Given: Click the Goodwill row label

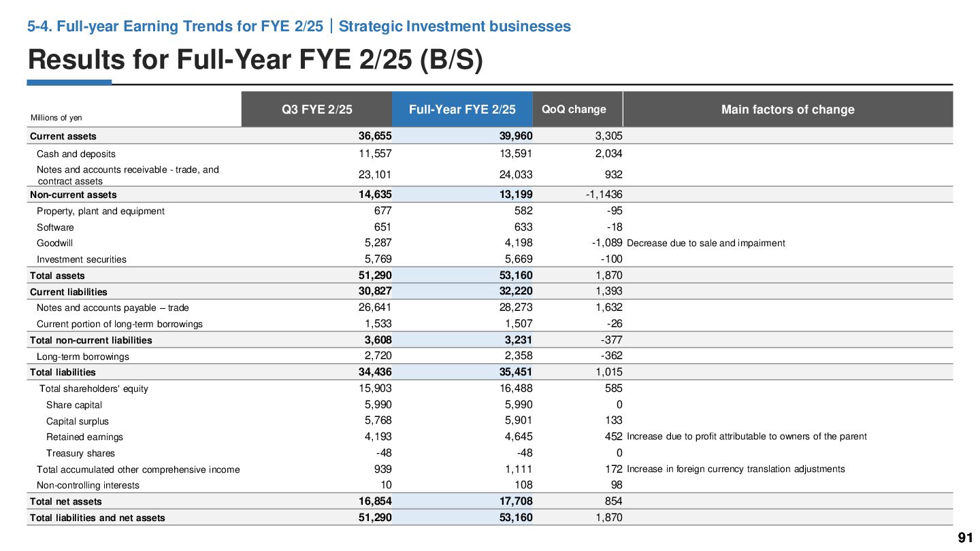Looking at the screenshot, I should (55, 243).
